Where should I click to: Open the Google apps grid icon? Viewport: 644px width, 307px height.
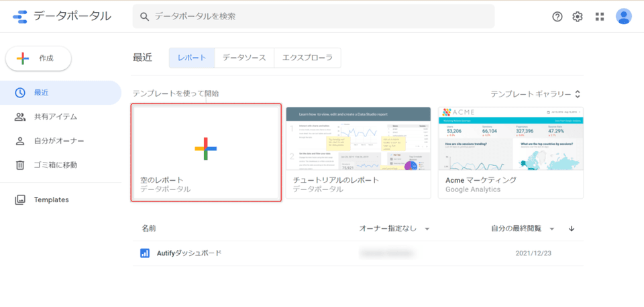600,17
